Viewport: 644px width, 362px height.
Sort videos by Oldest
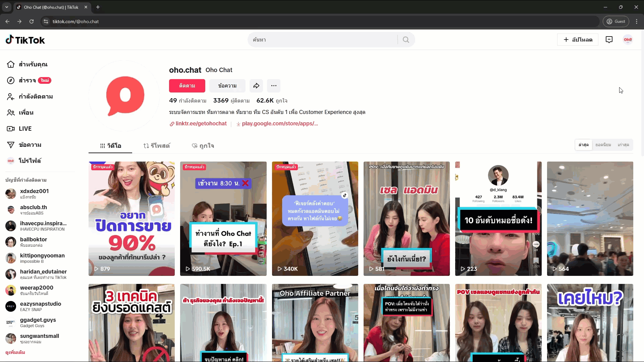[623, 145]
